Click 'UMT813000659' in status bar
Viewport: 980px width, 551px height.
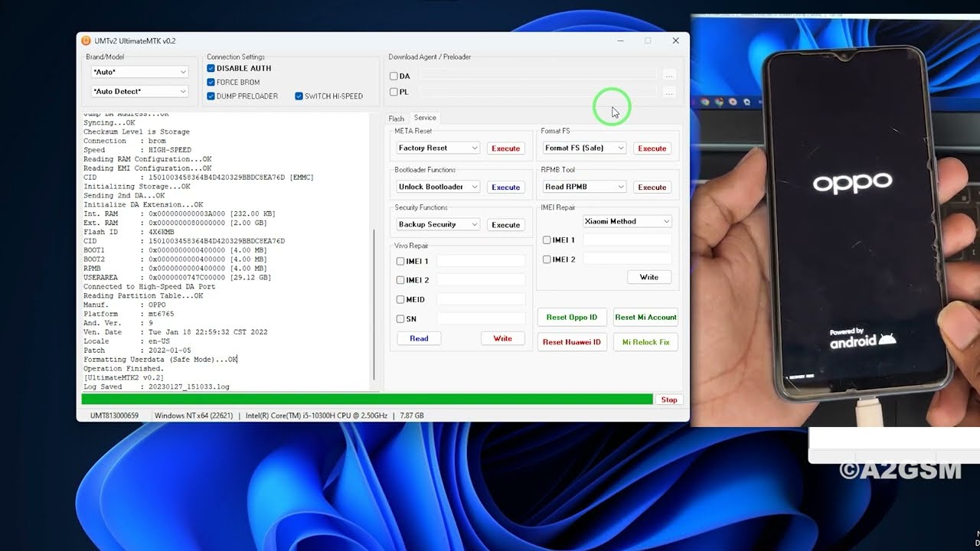click(114, 416)
